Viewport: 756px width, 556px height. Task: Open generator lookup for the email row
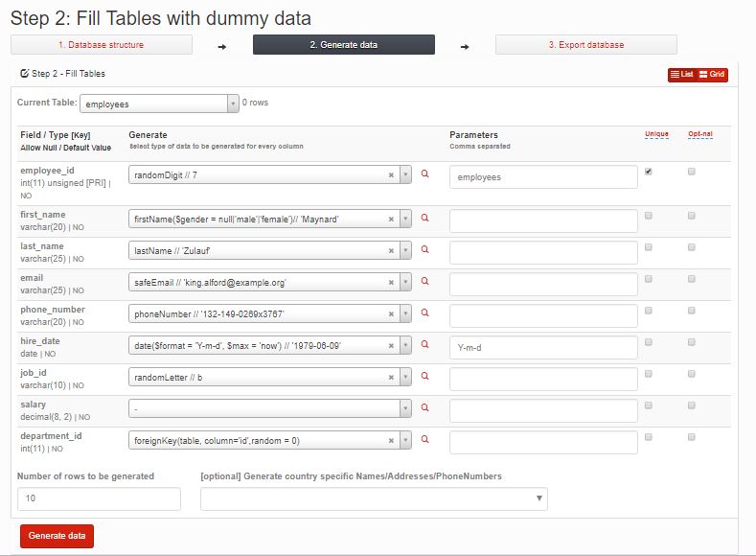[x=424, y=281]
